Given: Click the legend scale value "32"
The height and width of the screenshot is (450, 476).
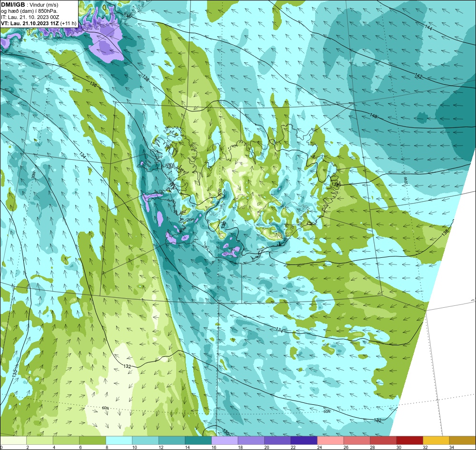Looking at the screenshot, I should coord(425,447).
